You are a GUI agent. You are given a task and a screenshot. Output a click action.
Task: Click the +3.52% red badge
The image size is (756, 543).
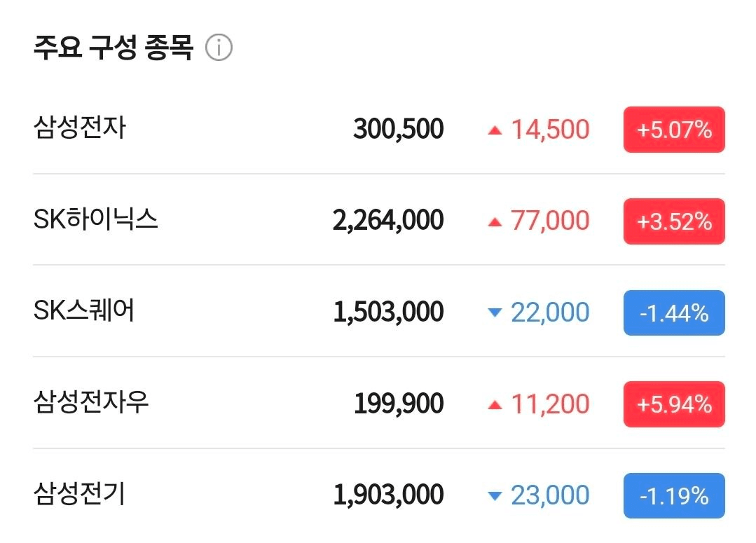click(674, 221)
